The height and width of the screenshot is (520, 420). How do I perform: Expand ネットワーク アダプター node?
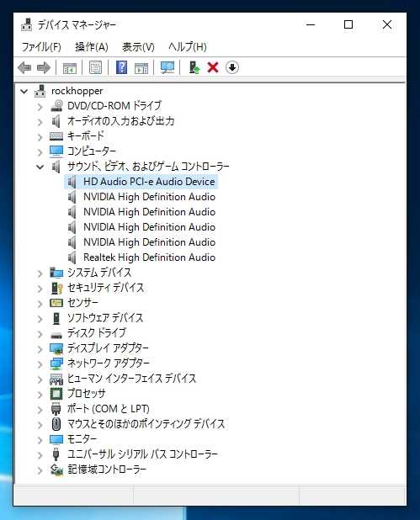40,364
